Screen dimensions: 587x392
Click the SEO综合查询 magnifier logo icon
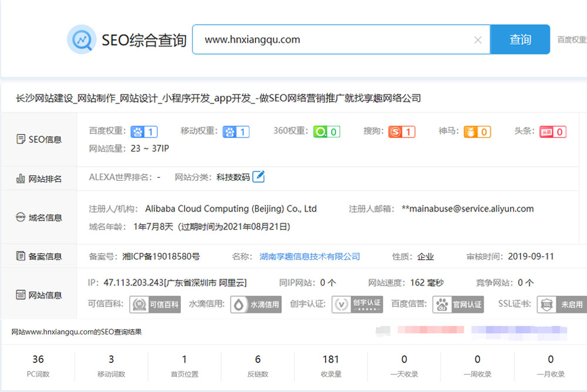(82, 39)
